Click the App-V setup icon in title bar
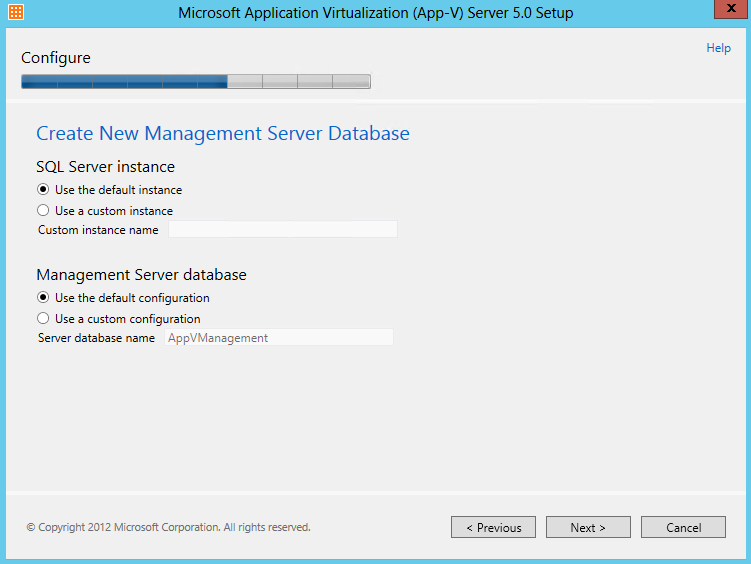The height and width of the screenshot is (564, 751). 16,12
